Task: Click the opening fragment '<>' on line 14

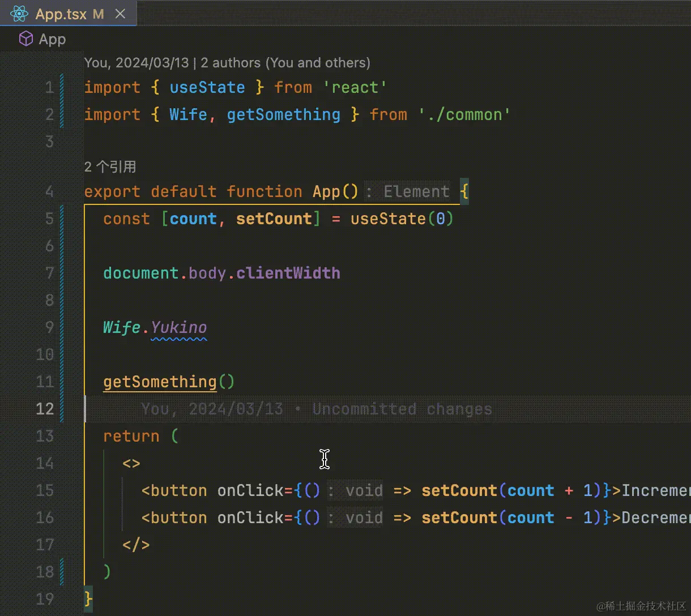Action: (131, 463)
